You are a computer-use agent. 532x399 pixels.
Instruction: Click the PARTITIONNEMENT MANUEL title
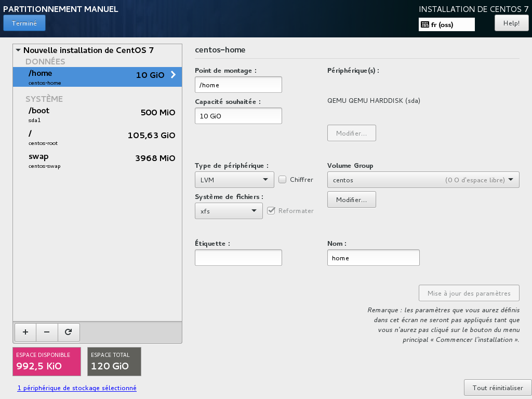(x=61, y=9)
